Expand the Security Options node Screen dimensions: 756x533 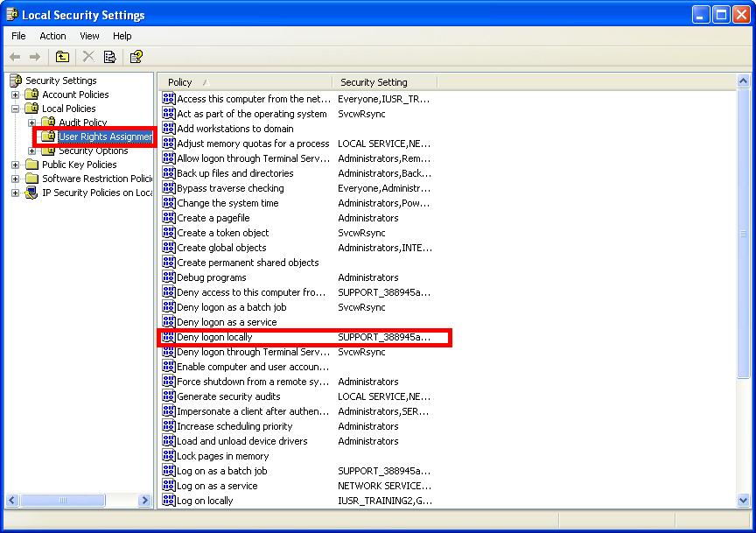[31, 151]
